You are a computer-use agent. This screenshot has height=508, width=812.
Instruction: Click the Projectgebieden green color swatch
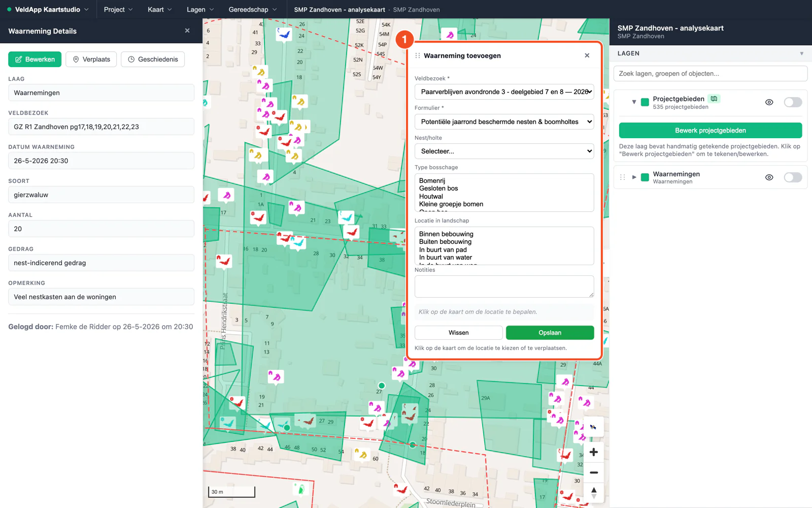[x=645, y=102]
